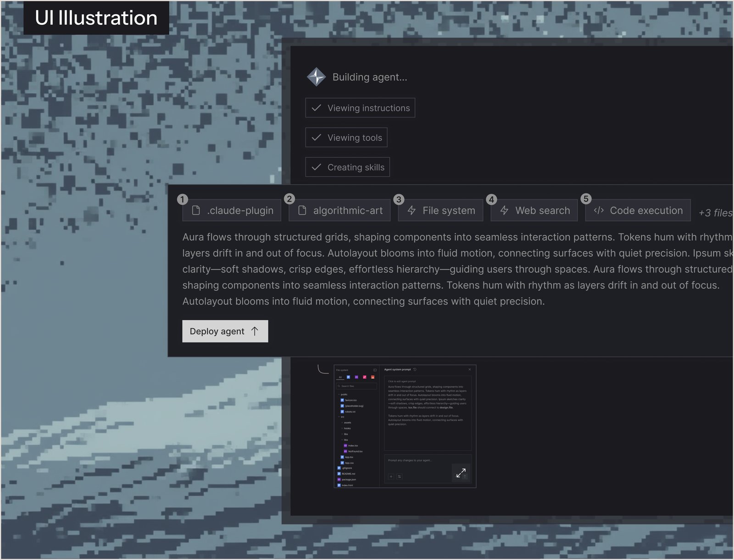Click the Search files field in preview
The height and width of the screenshot is (560, 734).
(356, 386)
